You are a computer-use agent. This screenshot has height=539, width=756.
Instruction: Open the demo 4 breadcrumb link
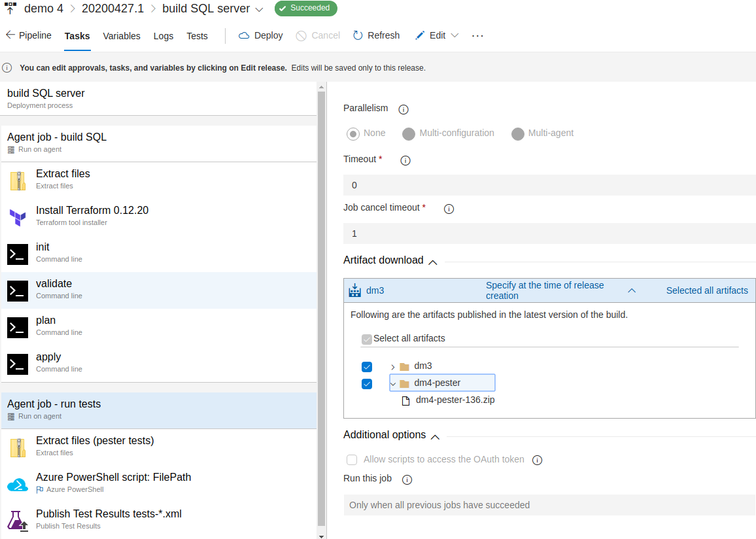point(43,9)
